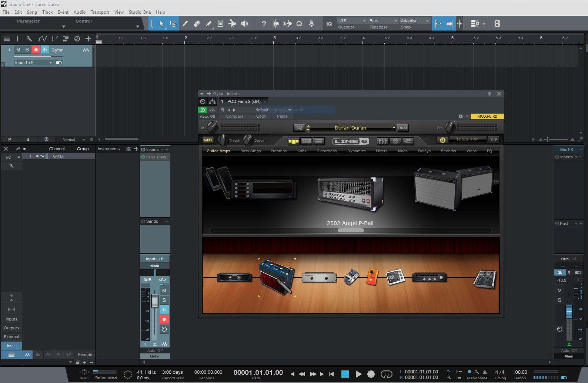
Task: Toggle the POD Farm GATE button
Action: pyautogui.click(x=208, y=140)
